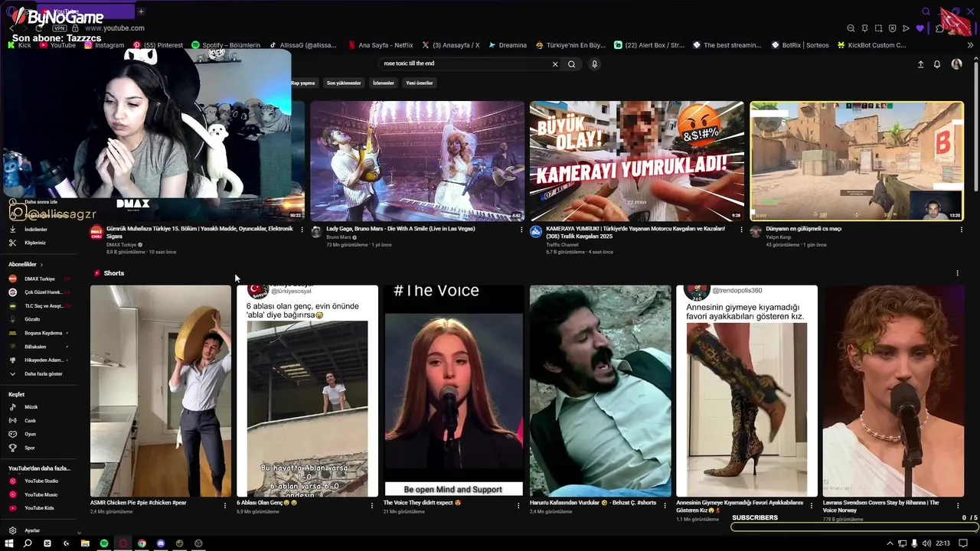Image resolution: width=980 pixels, height=551 pixels.
Task: Open the Pinterest bookmark
Action: tap(158, 45)
